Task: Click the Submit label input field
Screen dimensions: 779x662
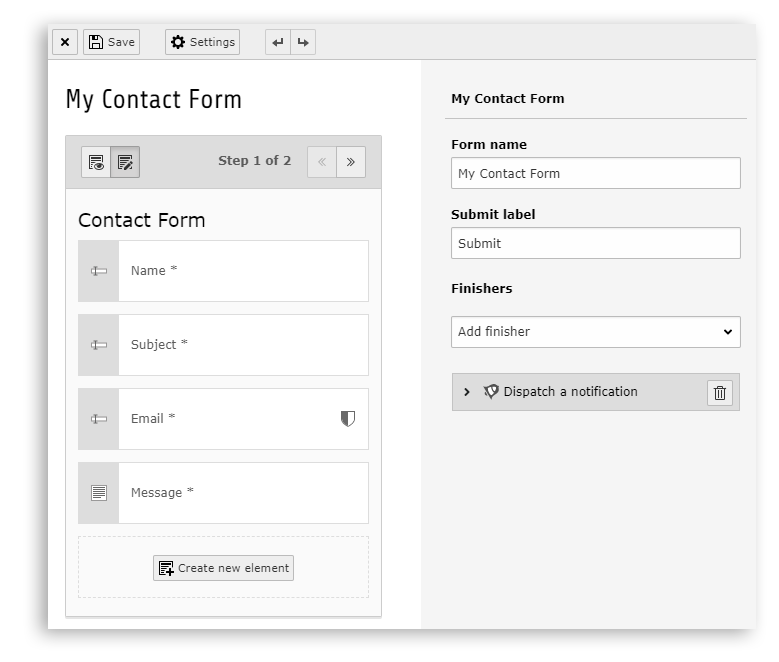Action: [595, 243]
